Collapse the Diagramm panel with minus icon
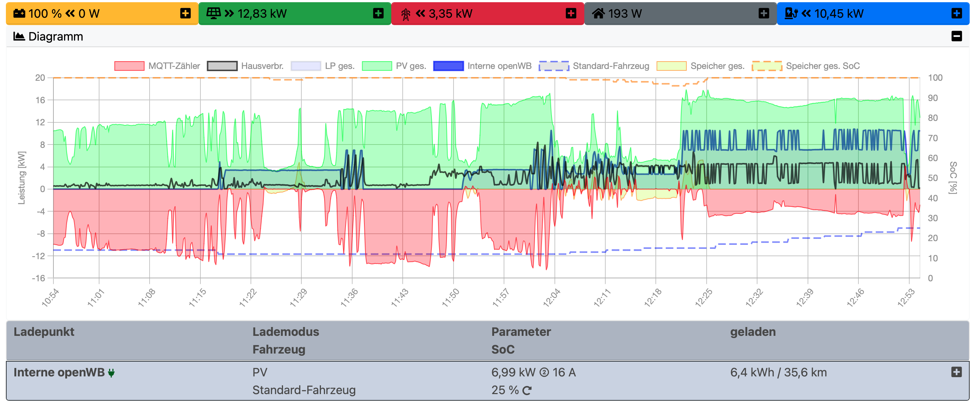Viewport: 980px width, 407px height. click(956, 36)
